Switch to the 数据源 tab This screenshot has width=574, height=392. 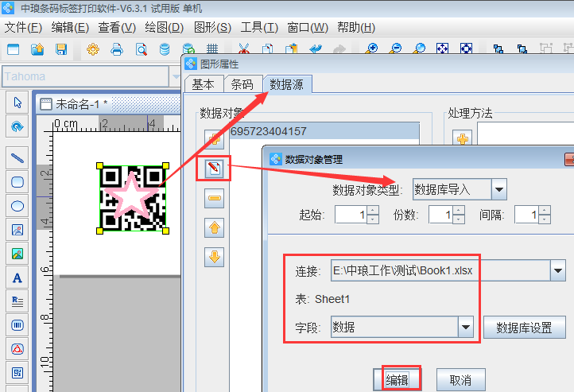pos(287,84)
